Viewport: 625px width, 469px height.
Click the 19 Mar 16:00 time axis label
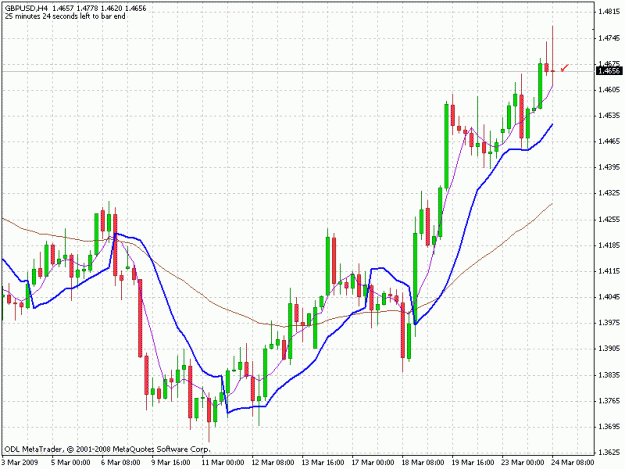[473, 462]
